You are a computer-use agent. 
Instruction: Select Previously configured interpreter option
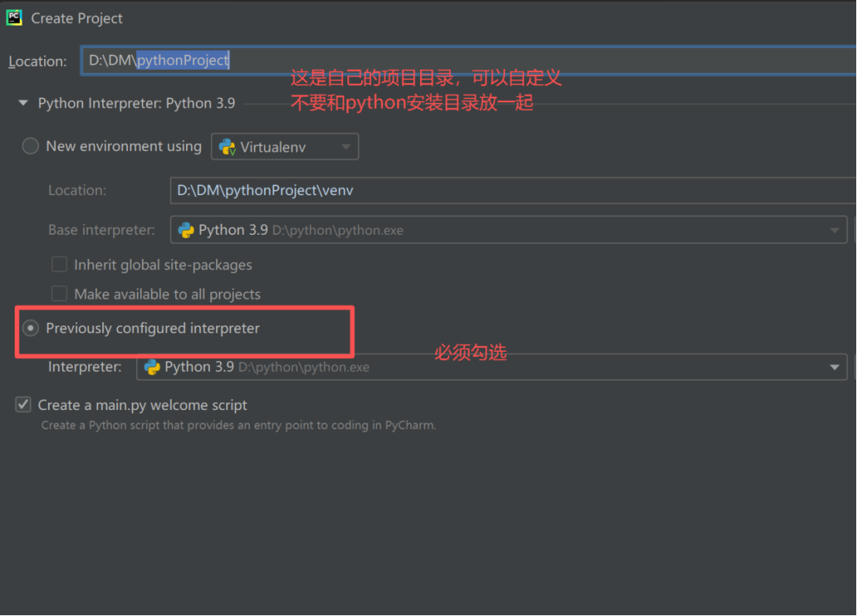pos(30,328)
